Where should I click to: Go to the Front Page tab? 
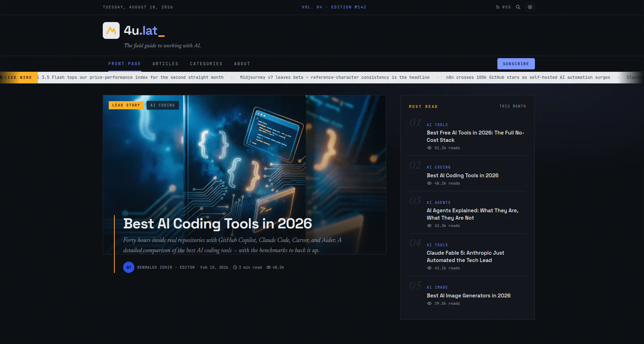click(125, 64)
